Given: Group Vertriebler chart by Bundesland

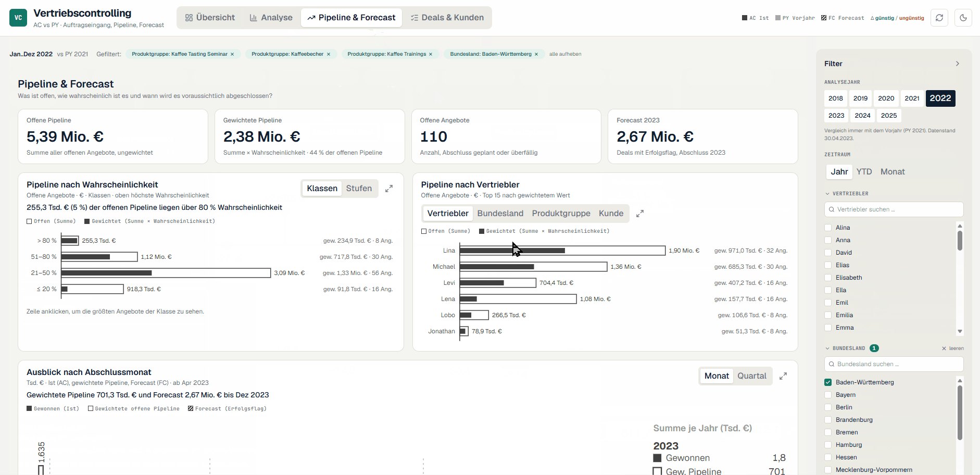Looking at the screenshot, I should pos(500,214).
